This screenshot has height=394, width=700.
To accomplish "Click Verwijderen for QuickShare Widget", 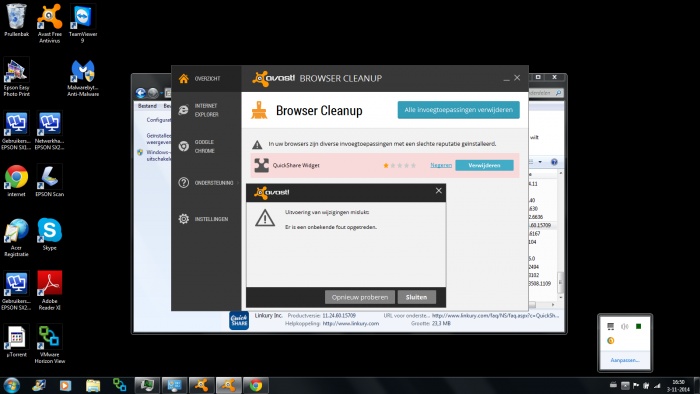I will pyautogui.click(x=484, y=165).
